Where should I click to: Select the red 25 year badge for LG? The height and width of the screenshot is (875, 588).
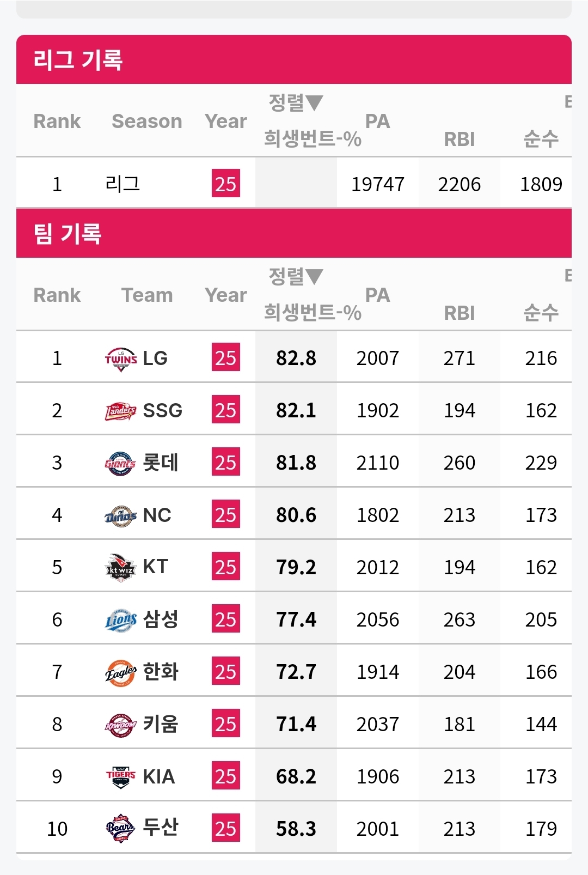tap(226, 358)
